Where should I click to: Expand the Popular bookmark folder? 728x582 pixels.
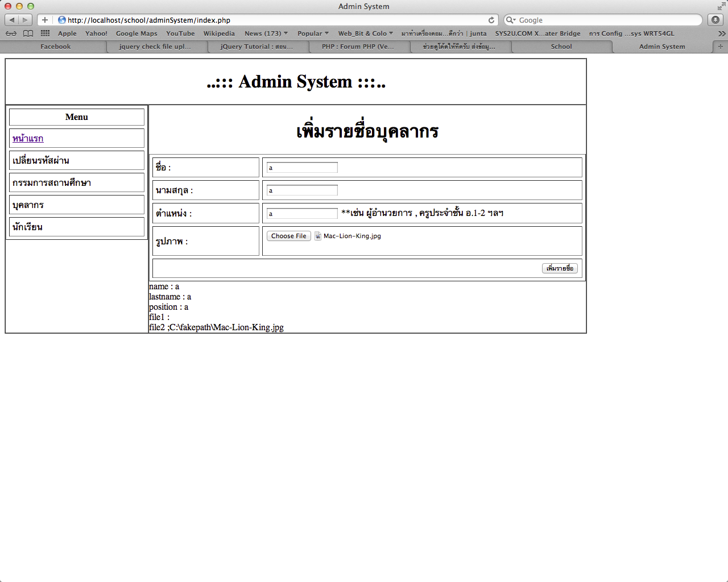313,34
